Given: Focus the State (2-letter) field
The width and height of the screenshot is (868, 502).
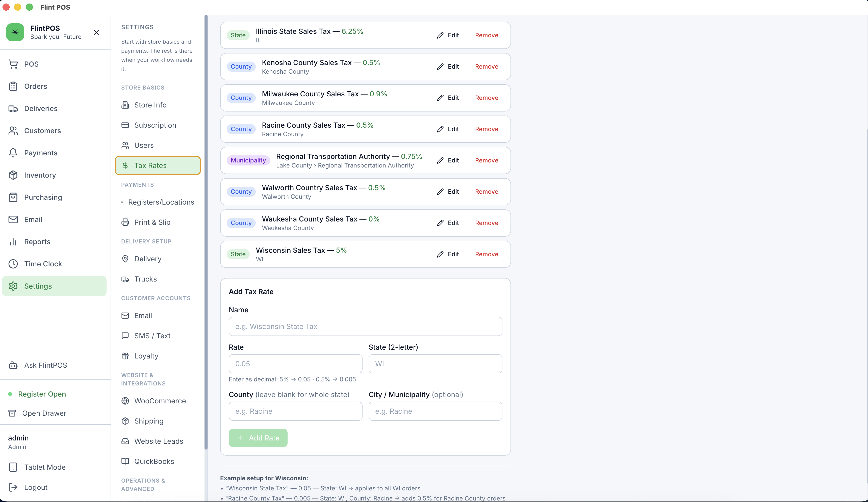Looking at the screenshot, I should click(x=435, y=364).
